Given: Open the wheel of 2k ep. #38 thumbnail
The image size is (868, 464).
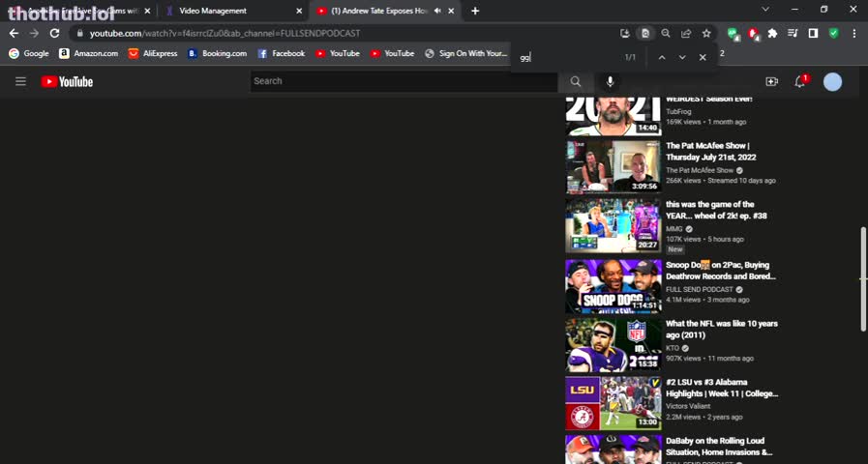Looking at the screenshot, I should pos(614,225).
